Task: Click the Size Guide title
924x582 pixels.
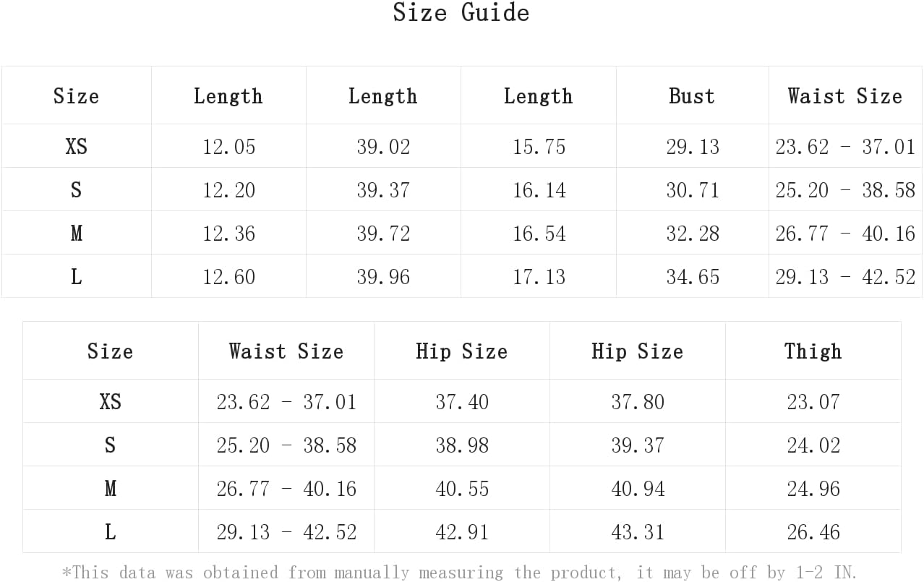Action: 461,13
